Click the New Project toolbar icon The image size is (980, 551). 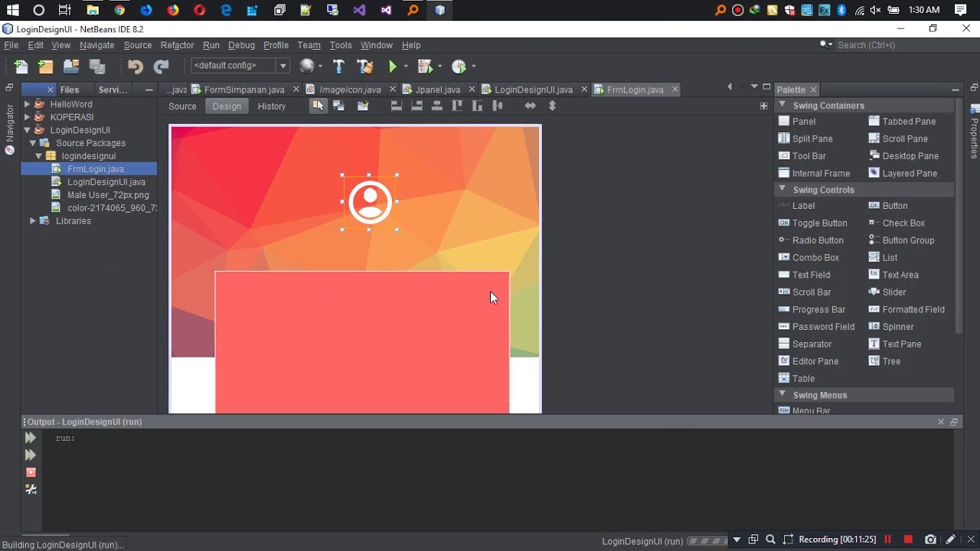click(x=46, y=67)
